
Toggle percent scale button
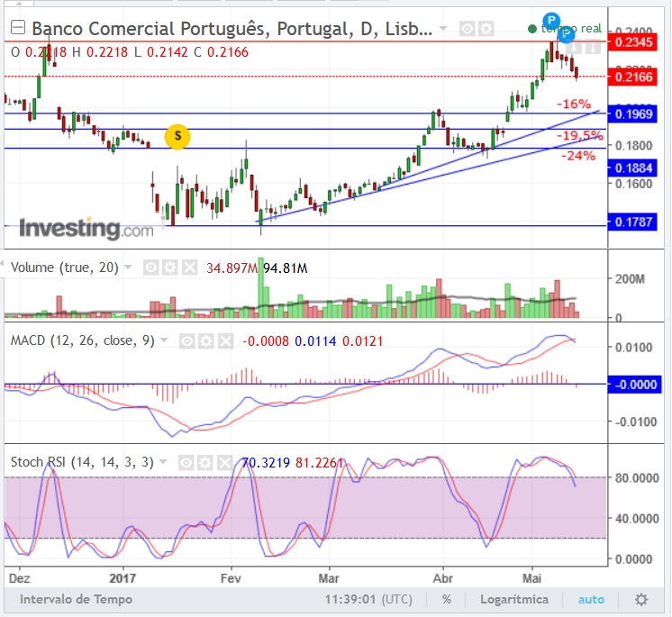click(446, 599)
